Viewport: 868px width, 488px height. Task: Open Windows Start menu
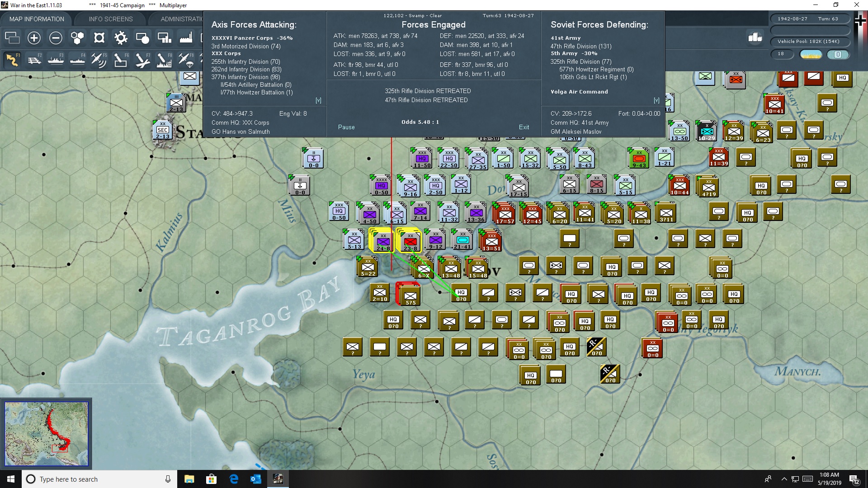pos(11,479)
